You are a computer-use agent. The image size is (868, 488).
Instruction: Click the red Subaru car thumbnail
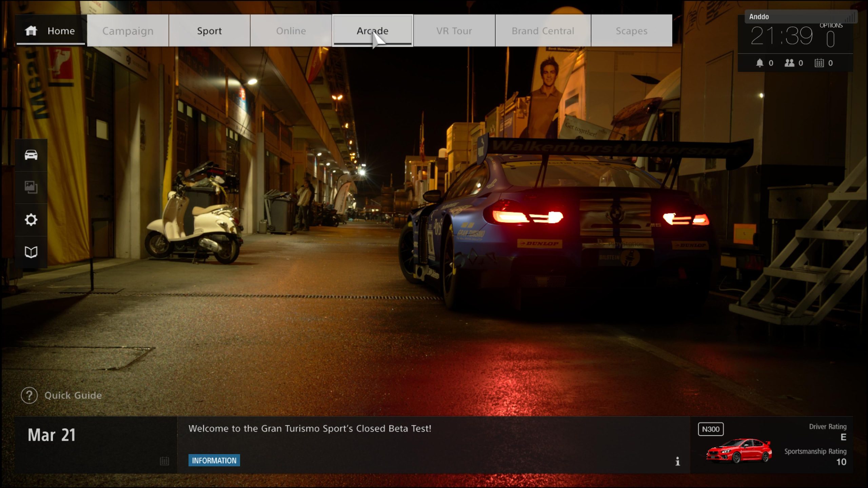tap(739, 450)
